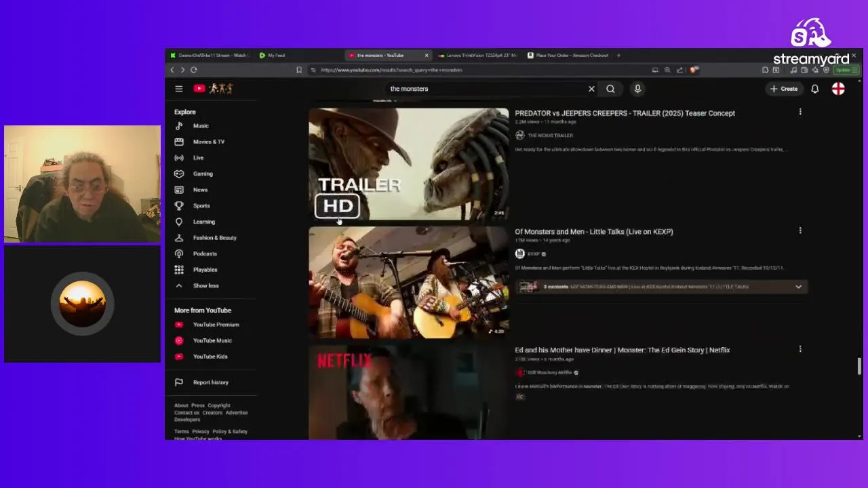
Task: Open the Create button menu
Action: [x=784, y=89]
